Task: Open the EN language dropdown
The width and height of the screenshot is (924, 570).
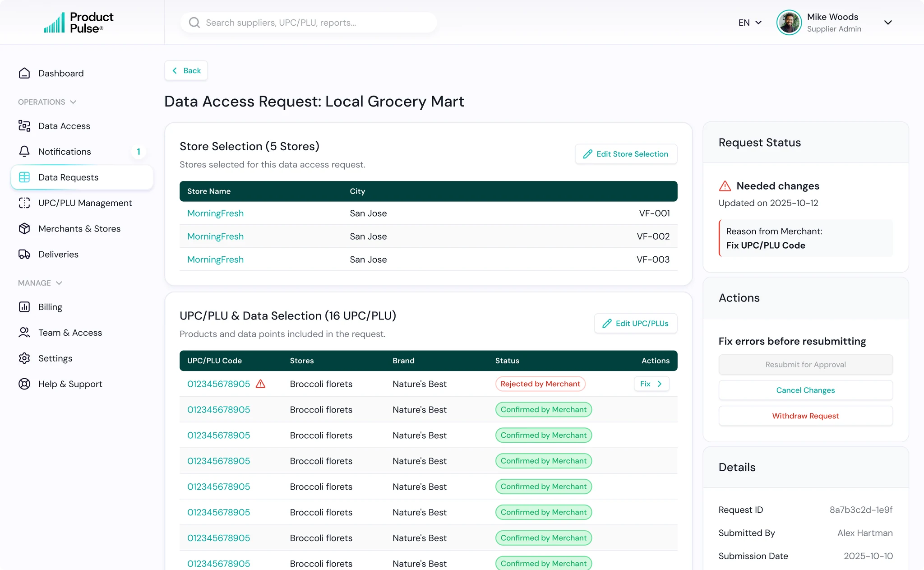Action: 750,23
